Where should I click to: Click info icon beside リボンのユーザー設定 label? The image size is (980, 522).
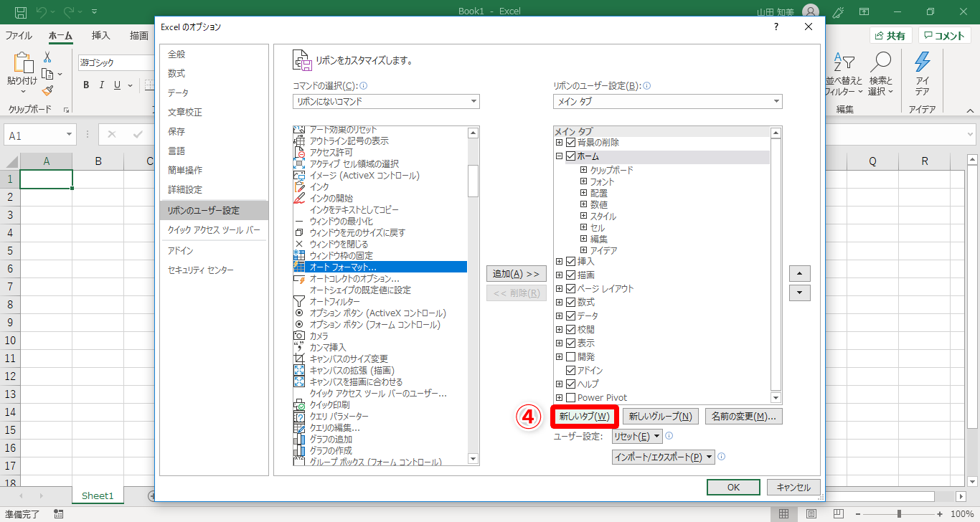[x=647, y=85]
